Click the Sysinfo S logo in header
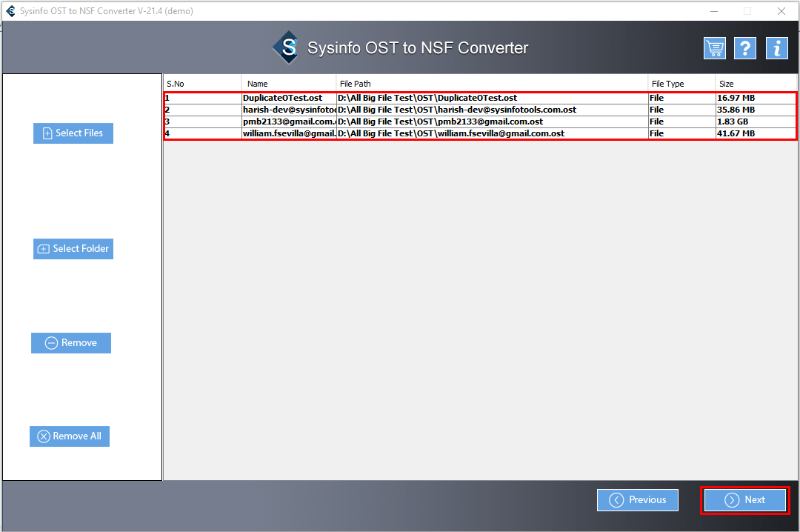 [x=287, y=47]
